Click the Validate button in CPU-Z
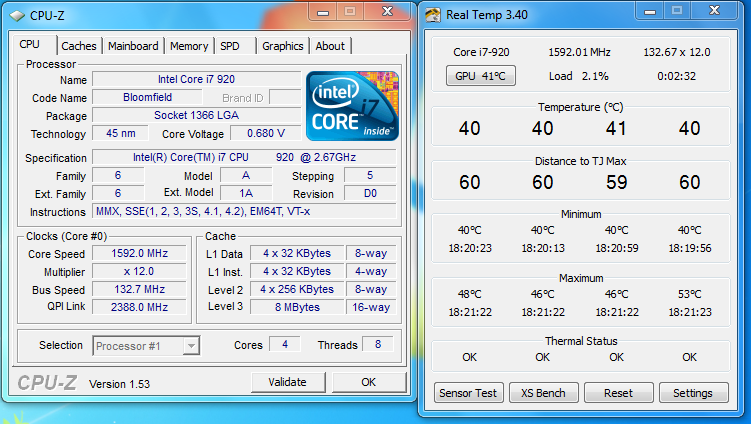This screenshot has height=424, width=751. [x=287, y=382]
